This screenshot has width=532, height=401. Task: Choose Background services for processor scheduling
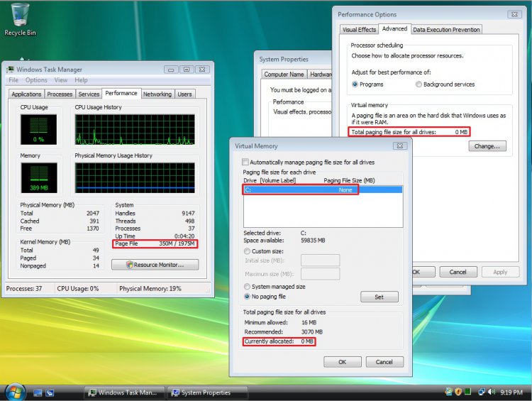point(419,84)
